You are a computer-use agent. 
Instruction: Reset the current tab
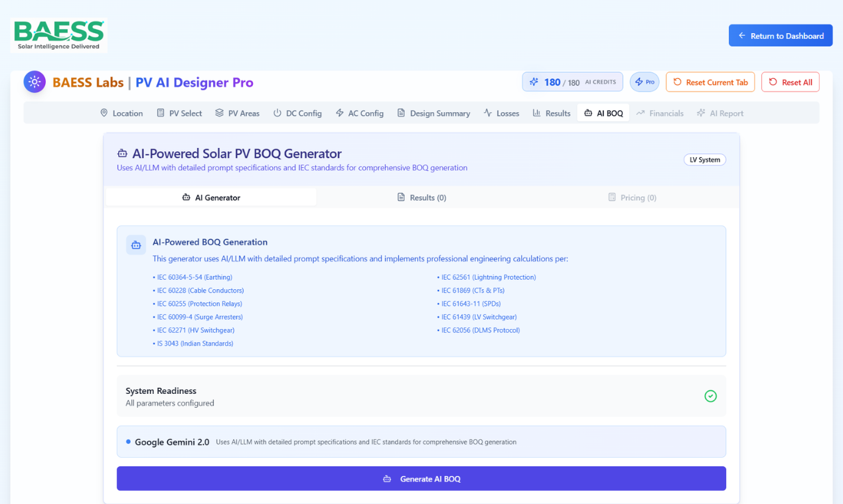710,82
